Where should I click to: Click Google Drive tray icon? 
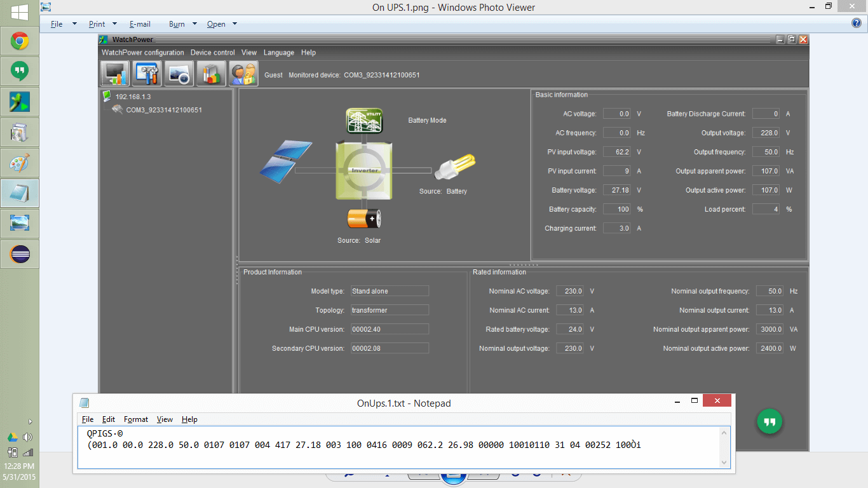tap(12, 437)
